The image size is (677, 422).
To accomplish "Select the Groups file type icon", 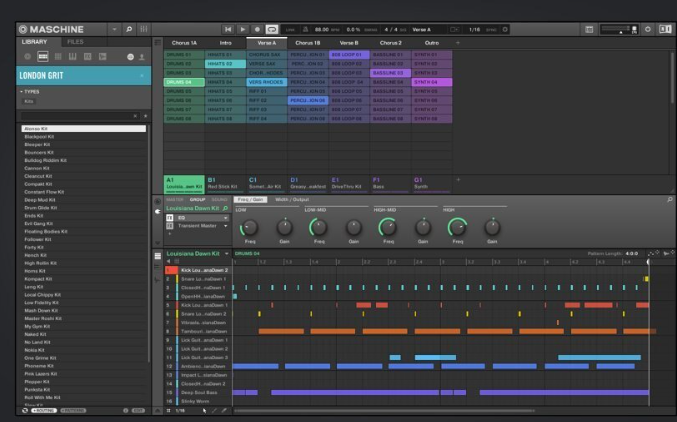I will click(x=42, y=57).
